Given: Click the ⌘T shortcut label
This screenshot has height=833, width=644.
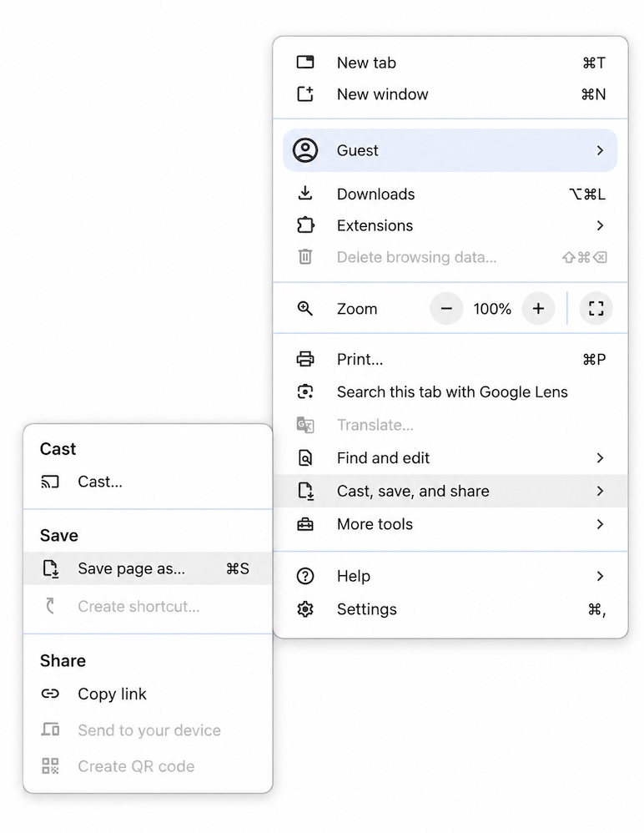Looking at the screenshot, I should point(594,63).
